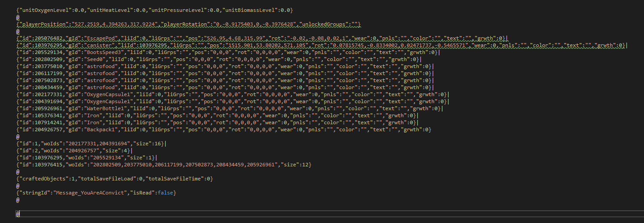Click the position "1515.901,53.80202,571.105" value
The height and width of the screenshot is (223, 644).
pos(267,45)
